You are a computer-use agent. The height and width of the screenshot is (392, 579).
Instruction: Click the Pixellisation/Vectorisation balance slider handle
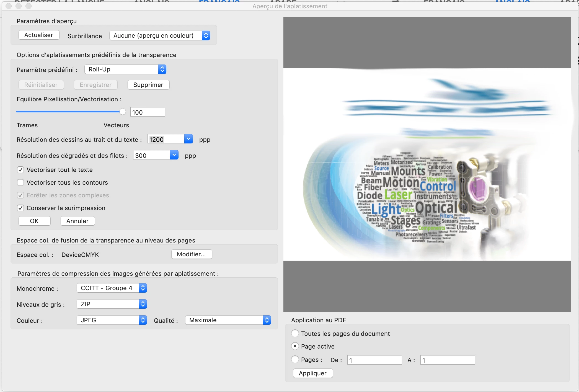coord(123,112)
